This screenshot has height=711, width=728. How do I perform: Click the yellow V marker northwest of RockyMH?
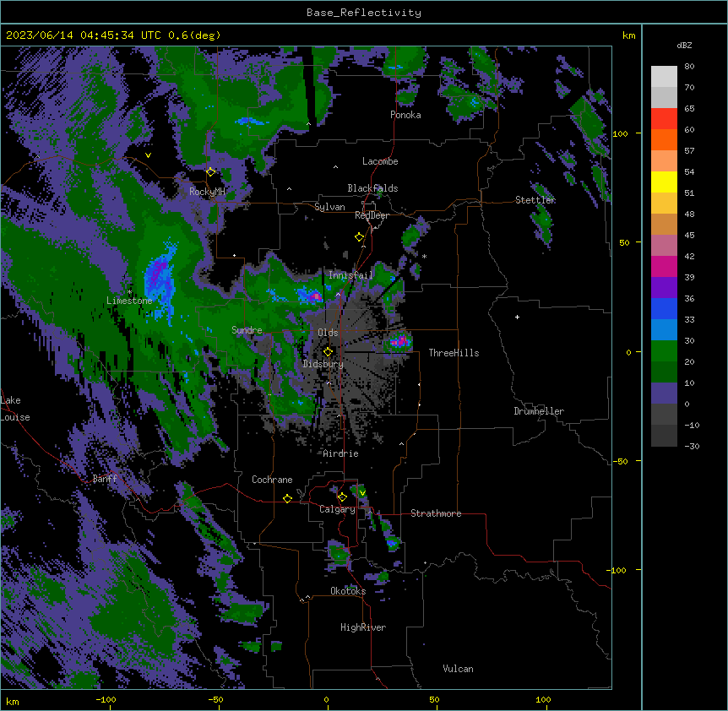148,155
